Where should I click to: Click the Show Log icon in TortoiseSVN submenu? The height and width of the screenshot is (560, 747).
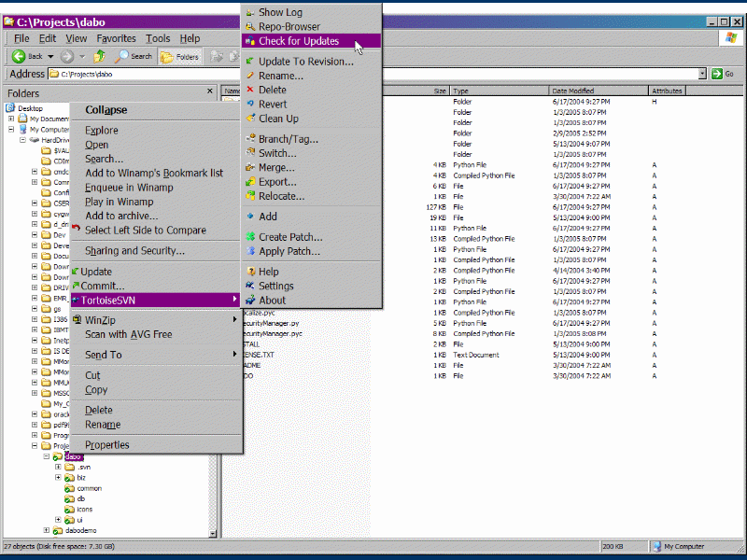point(250,12)
